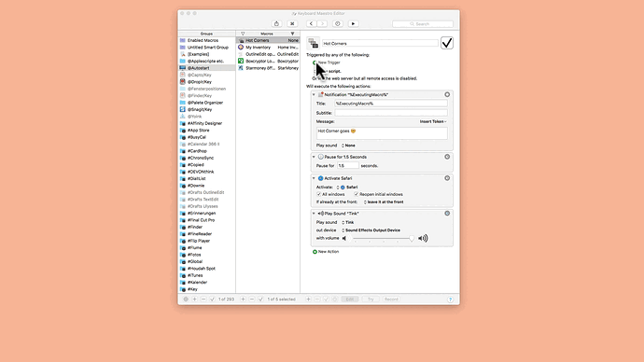Click New Trigger link
The image size is (644, 362).
[x=329, y=63]
